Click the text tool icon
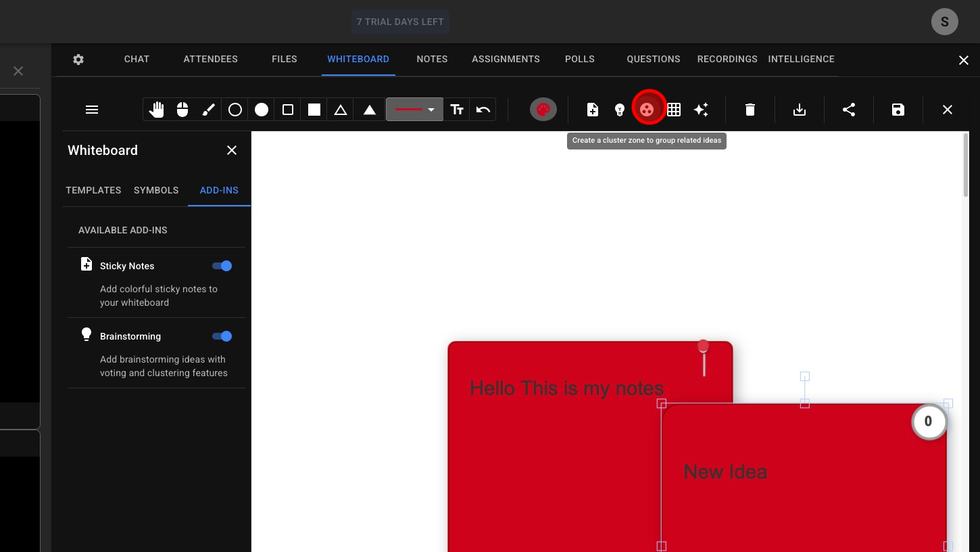This screenshot has width=980, height=552. (x=458, y=110)
